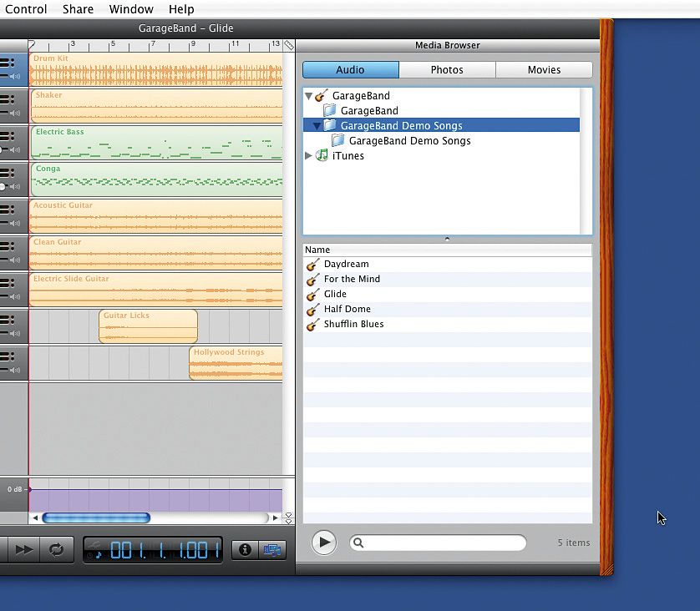Click the playhead marker at timeline start

[31, 44]
